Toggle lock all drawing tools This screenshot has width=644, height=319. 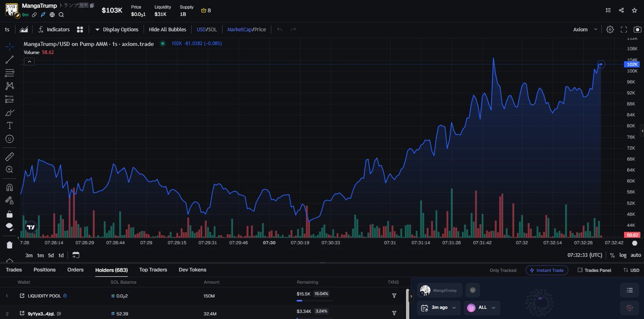(x=10, y=213)
